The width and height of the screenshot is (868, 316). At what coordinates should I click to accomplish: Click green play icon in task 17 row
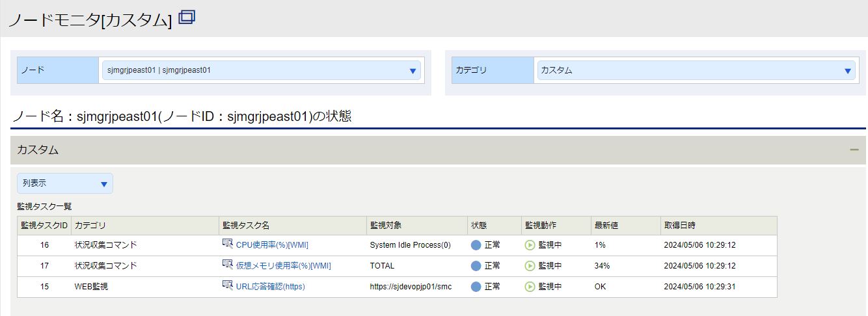(530, 266)
